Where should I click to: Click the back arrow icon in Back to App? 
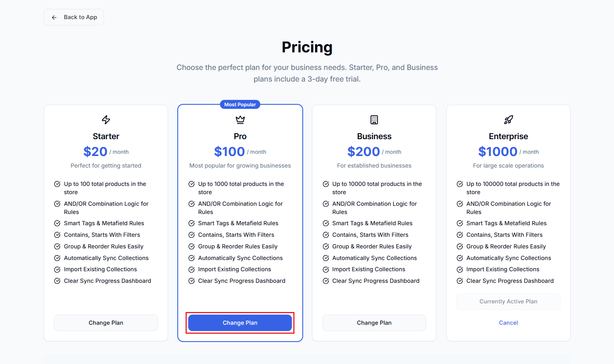54,17
